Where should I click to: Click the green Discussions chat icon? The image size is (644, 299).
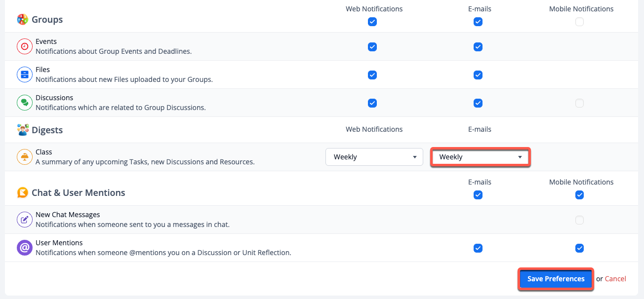click(24, 103)
